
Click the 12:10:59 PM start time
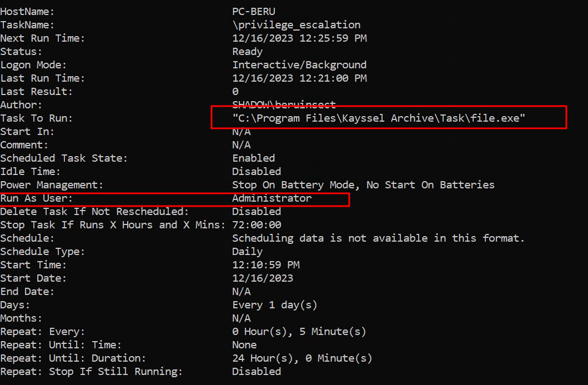click(265, 264)
